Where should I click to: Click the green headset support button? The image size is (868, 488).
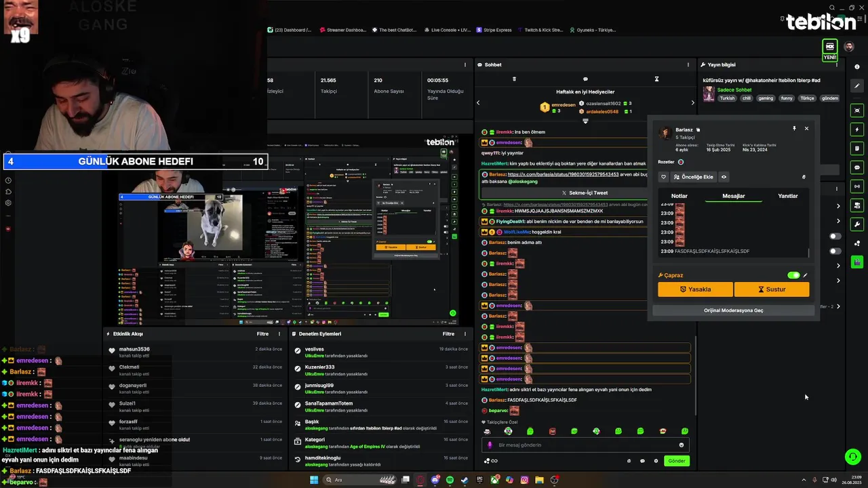pyautogui.click(x=853, y=457)
